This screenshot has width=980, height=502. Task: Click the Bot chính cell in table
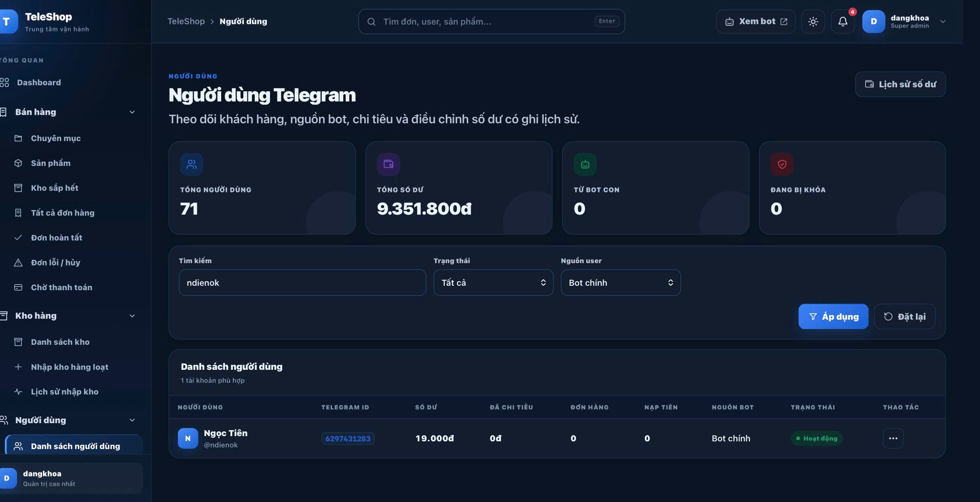[x=731, y=439]
